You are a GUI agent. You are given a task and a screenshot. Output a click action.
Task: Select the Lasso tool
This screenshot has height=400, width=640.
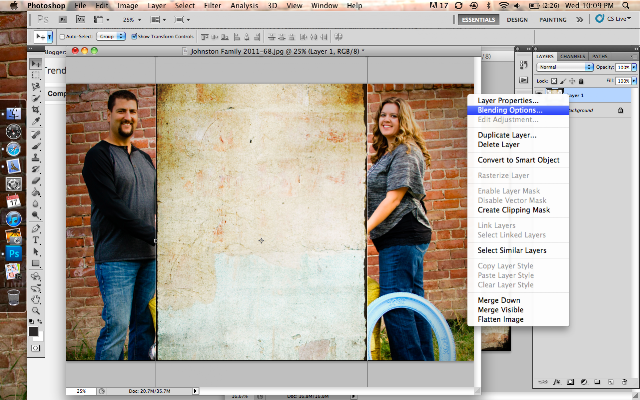tap(36, 87)
